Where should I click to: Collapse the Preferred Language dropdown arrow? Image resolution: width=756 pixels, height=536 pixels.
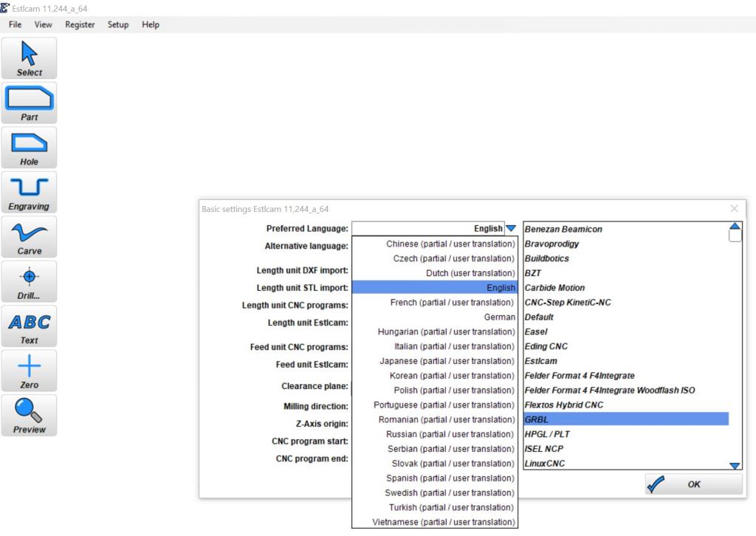[x=511, y=229]
